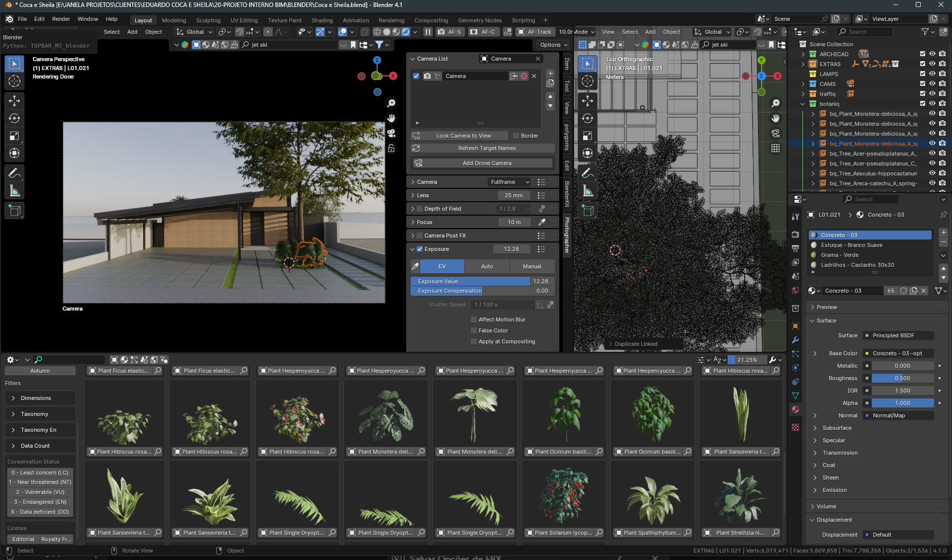
Task: Click zoom icon in camera viewport
Action: pyautogui.click(x=392, y=103)
